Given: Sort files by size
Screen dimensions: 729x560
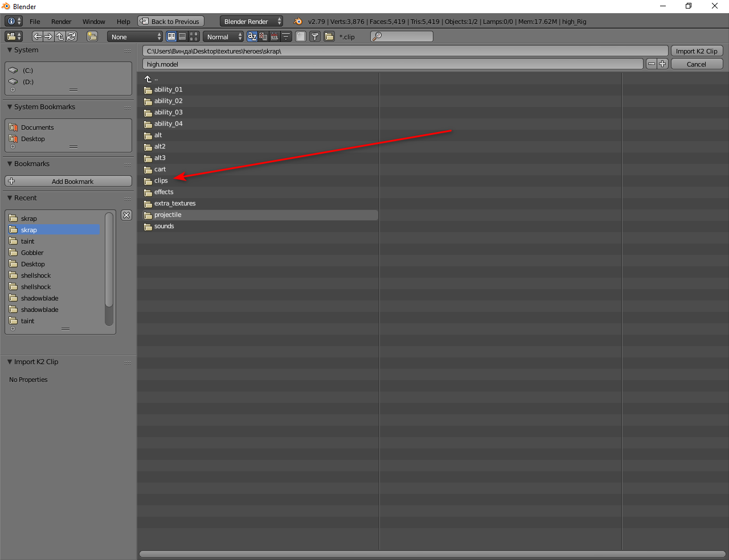Looking at the screenshot, I should 286,36.
